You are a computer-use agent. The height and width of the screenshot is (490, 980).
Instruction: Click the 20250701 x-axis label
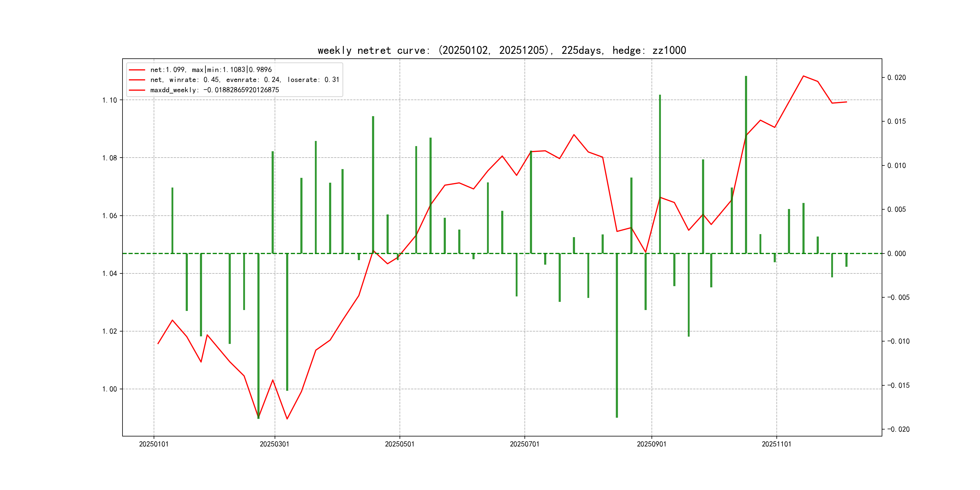click(x=524, y=444)
